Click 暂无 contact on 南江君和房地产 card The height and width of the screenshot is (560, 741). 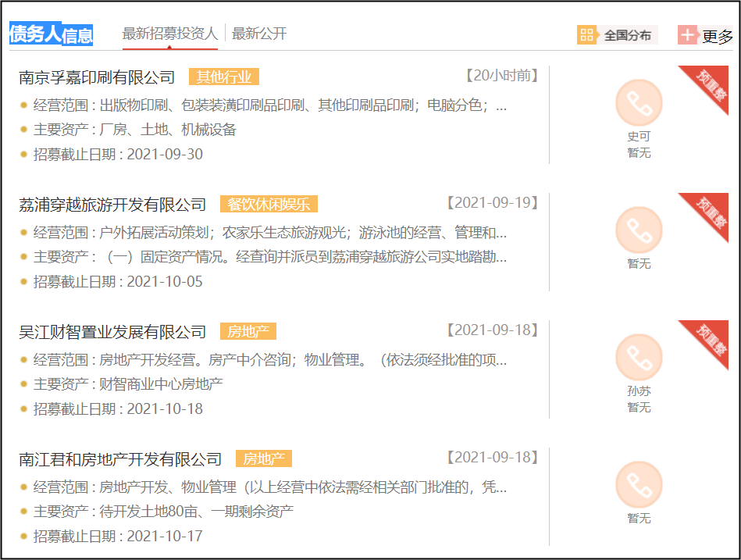click(x=639, y=519)
